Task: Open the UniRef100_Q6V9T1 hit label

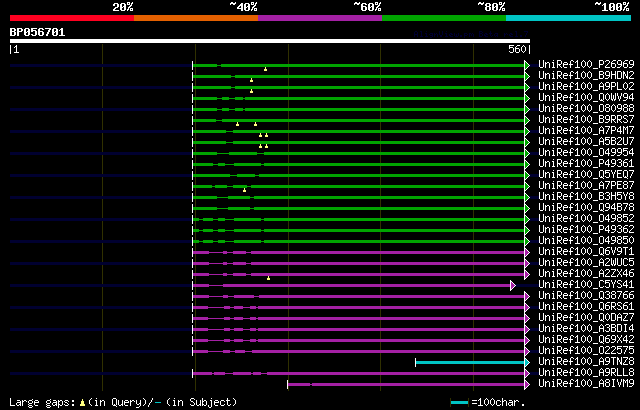Action: pos(586,251)
